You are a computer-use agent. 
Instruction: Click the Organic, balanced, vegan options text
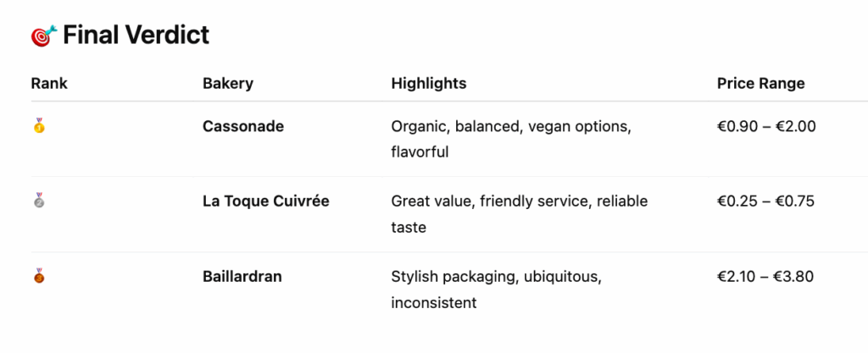coord(511,127)
